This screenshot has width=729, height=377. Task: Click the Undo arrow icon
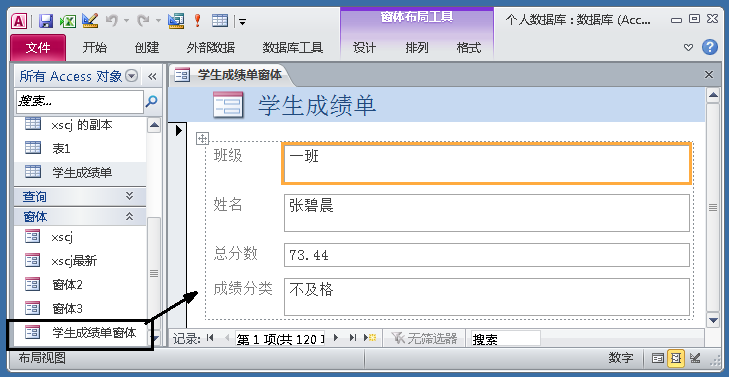(112, 20)
